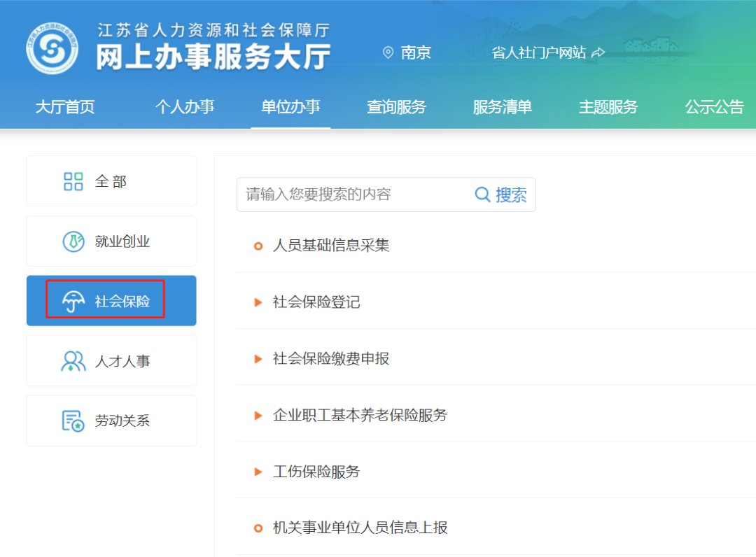Open the 个人办事 navigation tab
The width and height of the screenshot is (756, 557).
(185, 107)
